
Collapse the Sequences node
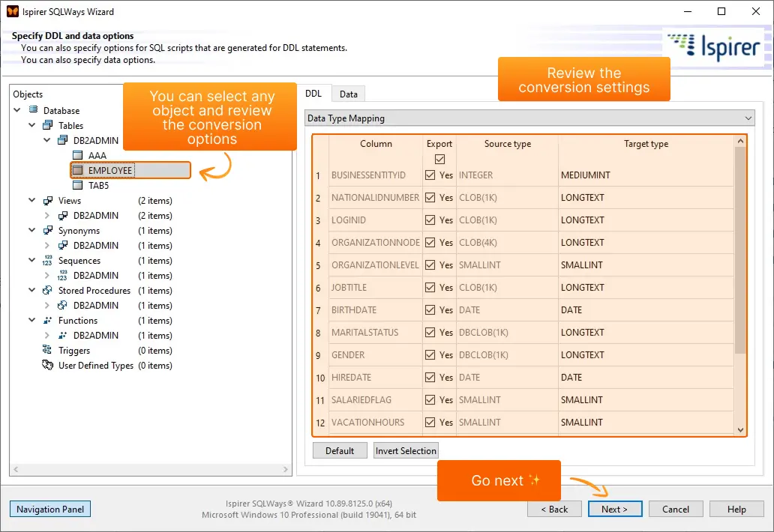coord(32,260)
